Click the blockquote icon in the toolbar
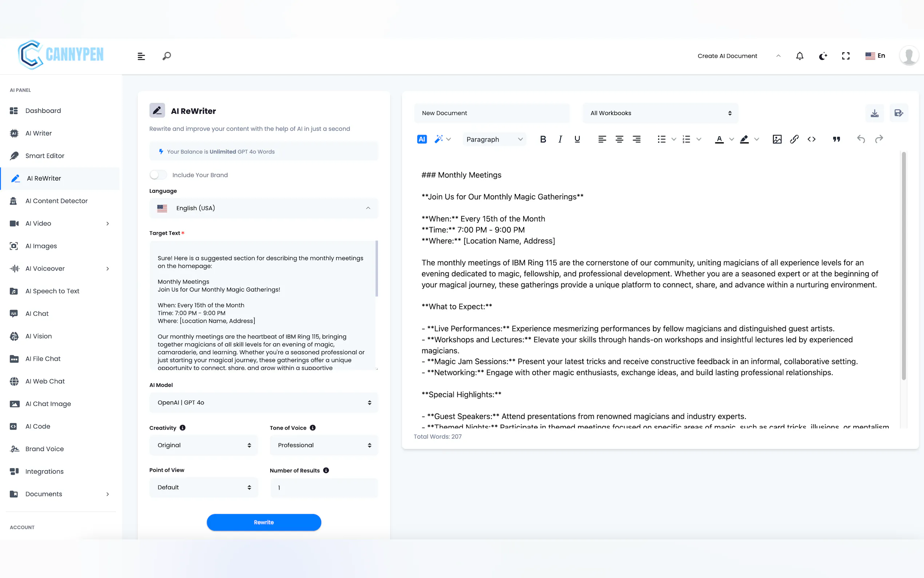The width and height of the screenshot is (924, 578). coord(836,139)
